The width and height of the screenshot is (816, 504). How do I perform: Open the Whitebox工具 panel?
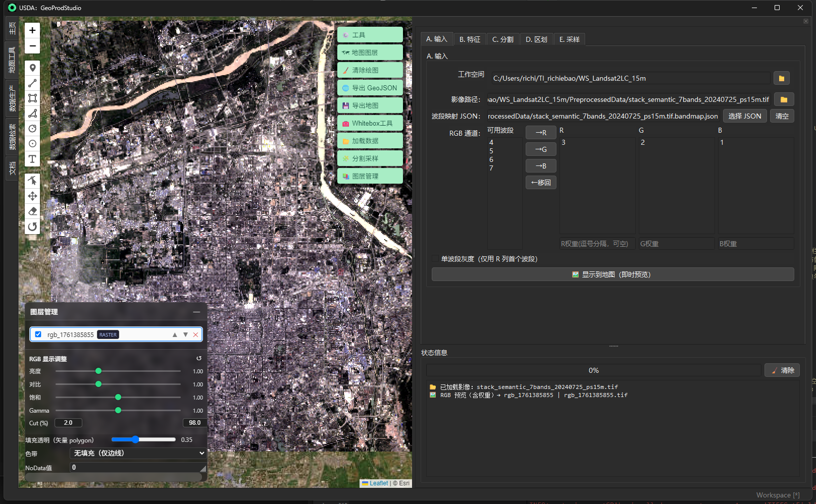pyautogui.click(x=370, y=123)
